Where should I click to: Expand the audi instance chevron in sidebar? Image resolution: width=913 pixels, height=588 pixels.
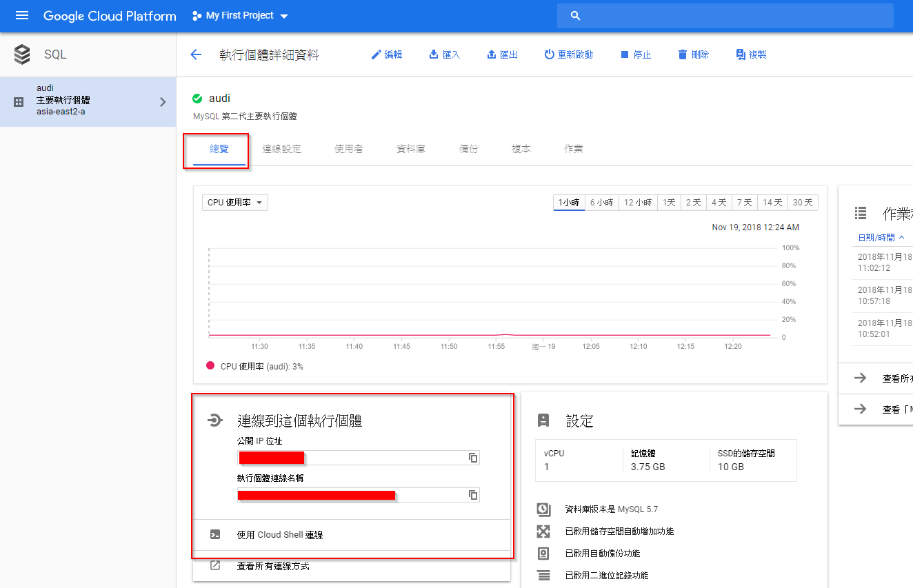tap(163, 102)
